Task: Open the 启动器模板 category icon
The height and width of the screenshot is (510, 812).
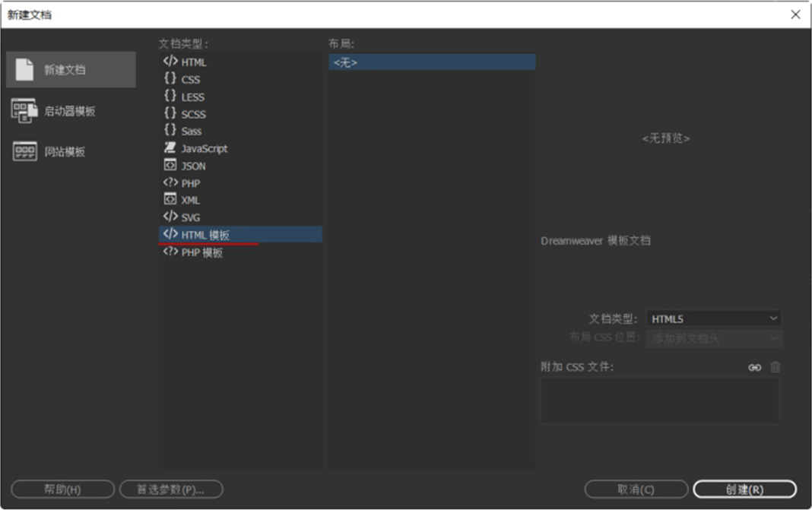Action: [x=24, y=111]
